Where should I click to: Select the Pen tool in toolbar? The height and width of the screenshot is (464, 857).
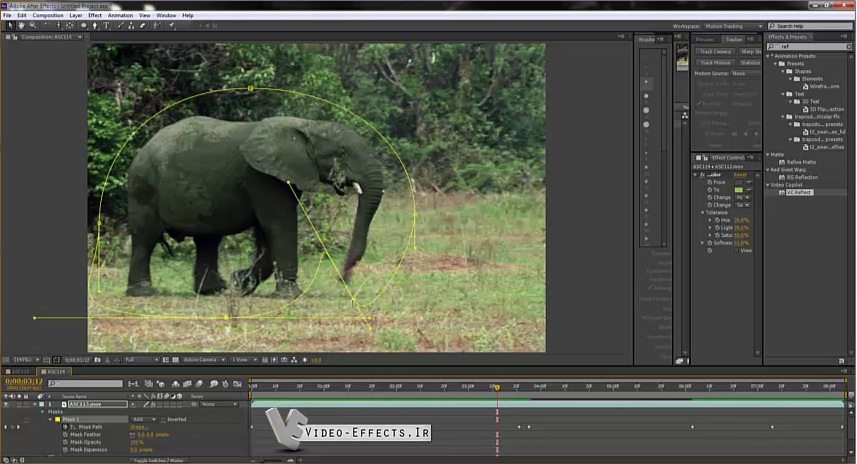(95, 26)
